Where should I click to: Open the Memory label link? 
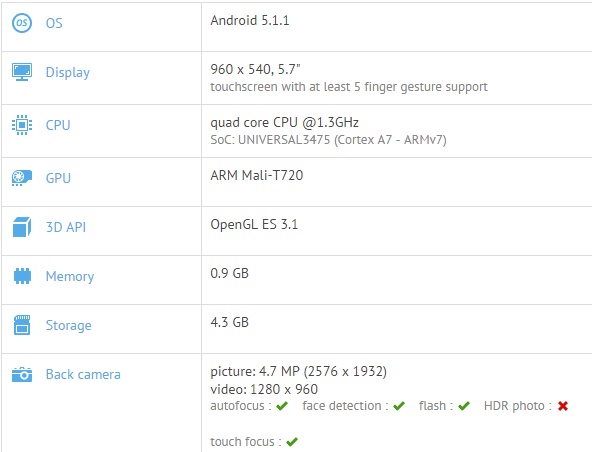(x=70, y=276)
